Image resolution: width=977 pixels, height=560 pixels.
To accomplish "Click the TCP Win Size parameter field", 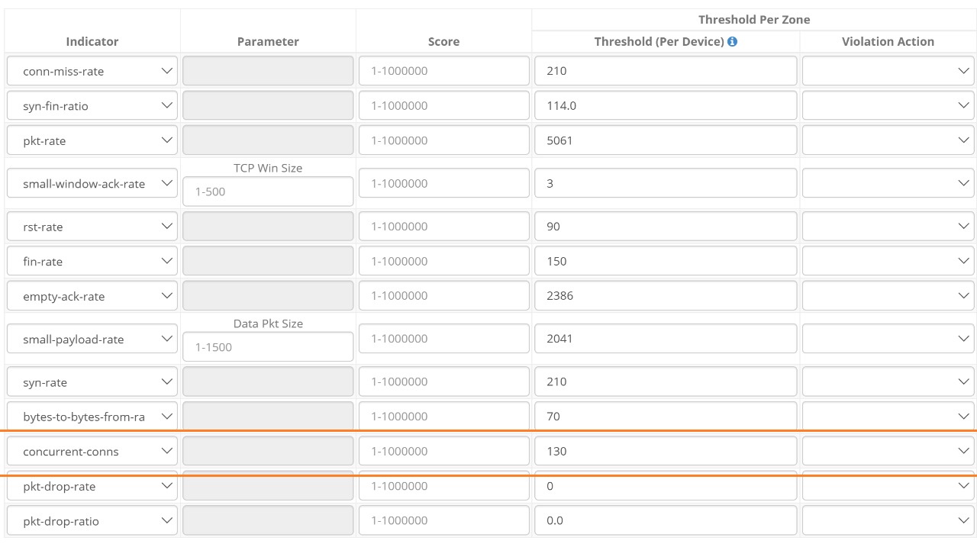I will (268, 191).
